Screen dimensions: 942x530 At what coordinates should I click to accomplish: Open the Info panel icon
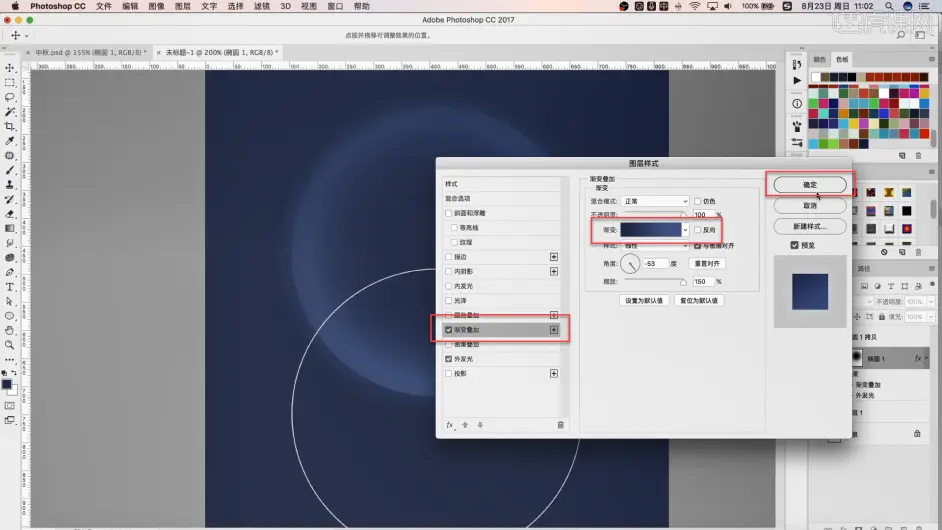click(797, 103)
